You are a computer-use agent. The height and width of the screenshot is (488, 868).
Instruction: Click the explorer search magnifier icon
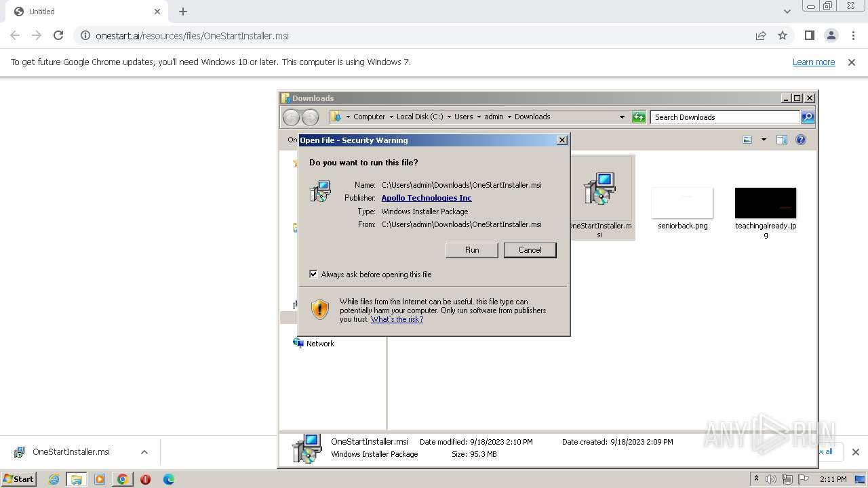[807, 117]
